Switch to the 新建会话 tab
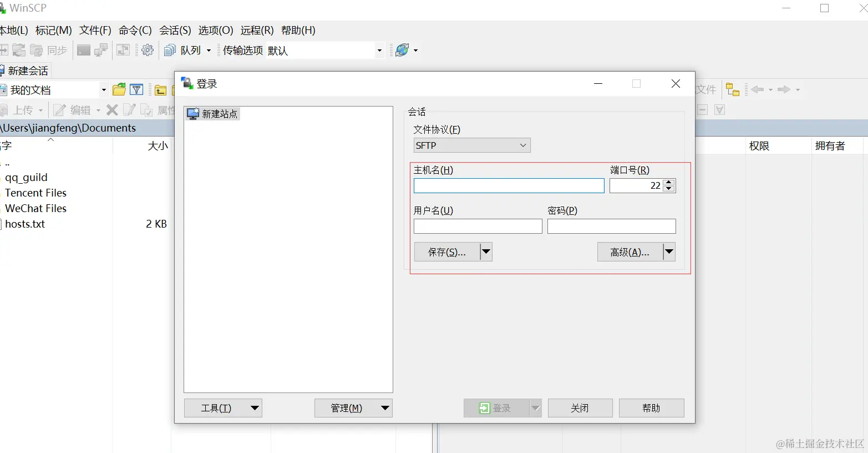868x453 pixels. pos(26,71)
